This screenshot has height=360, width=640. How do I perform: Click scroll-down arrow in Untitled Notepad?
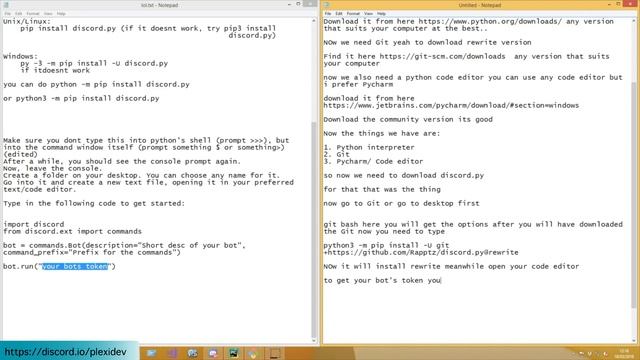click(634, 340)
